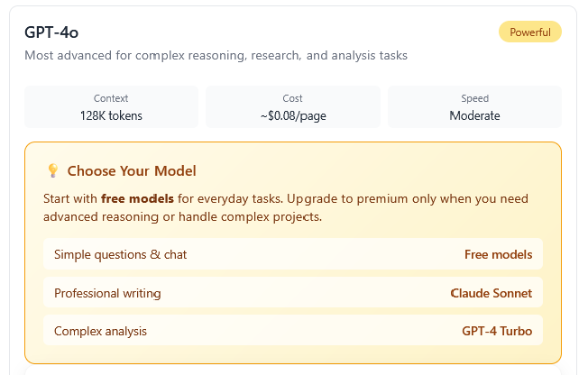Select the GPT-4o model title
Image resolution: width=588 pixels, height=375 pixels.
click(51, 32)
